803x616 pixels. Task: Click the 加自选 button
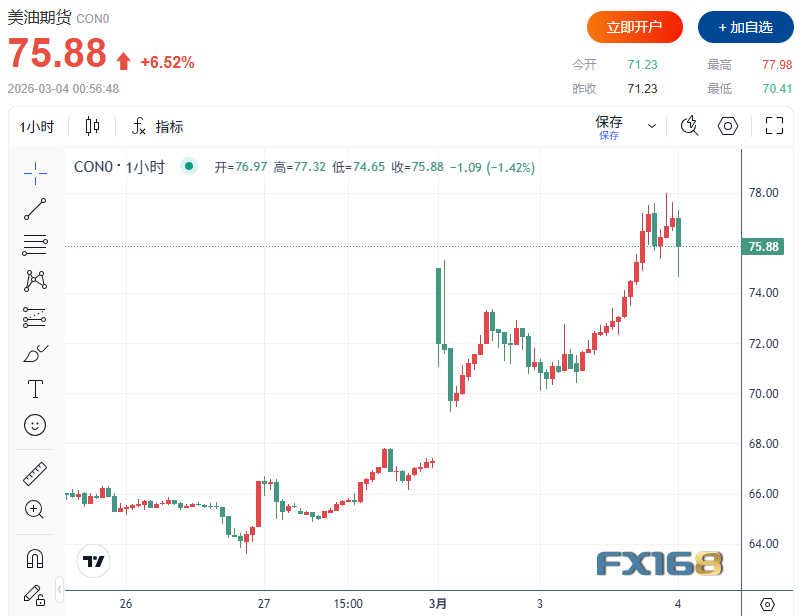(745, 27)
